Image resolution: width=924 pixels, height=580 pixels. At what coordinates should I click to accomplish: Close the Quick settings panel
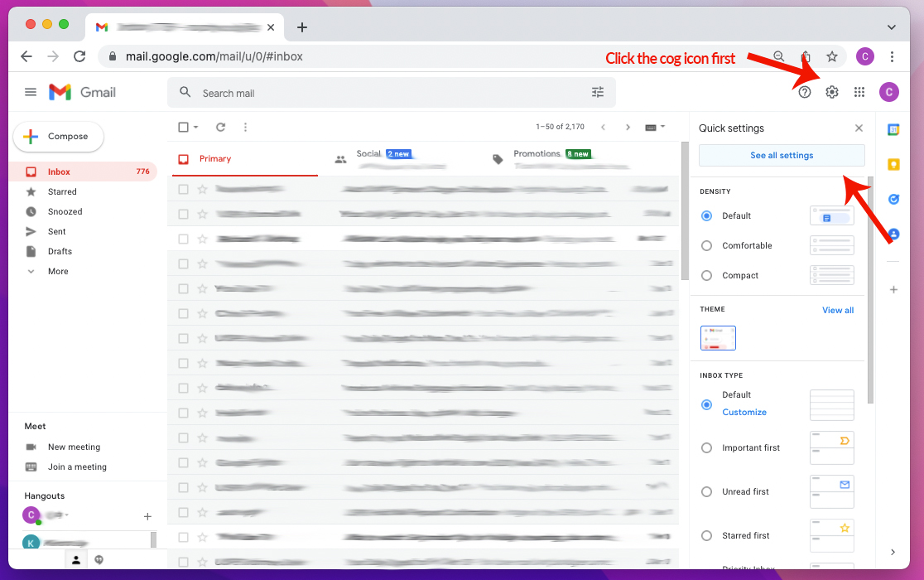859,128
